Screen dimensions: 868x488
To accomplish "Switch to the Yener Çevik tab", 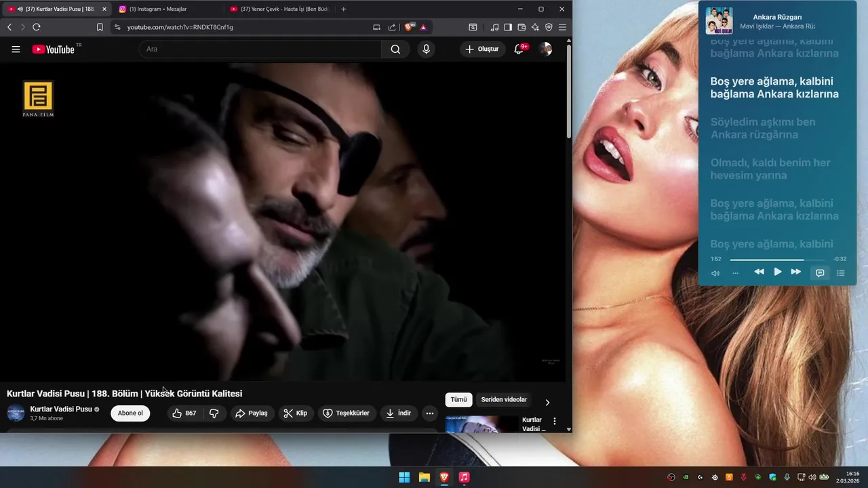I will [279, 9].
